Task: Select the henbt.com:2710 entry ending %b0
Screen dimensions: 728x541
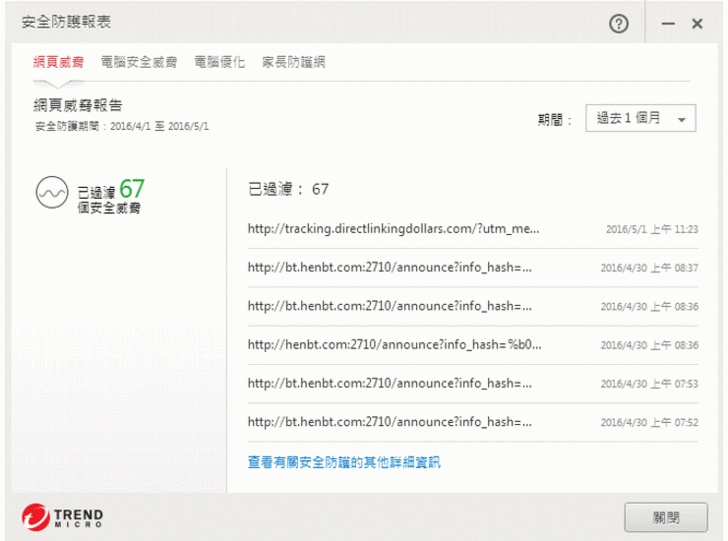Action: point(394,345)
